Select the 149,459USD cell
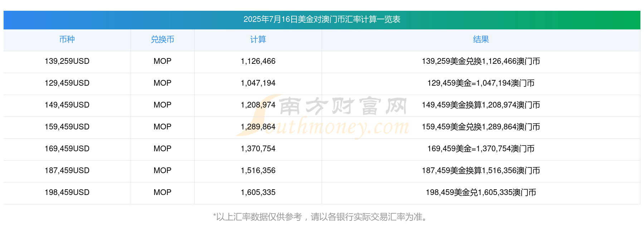This screenshot has width=644, height=233. click(x=67, y=105)
